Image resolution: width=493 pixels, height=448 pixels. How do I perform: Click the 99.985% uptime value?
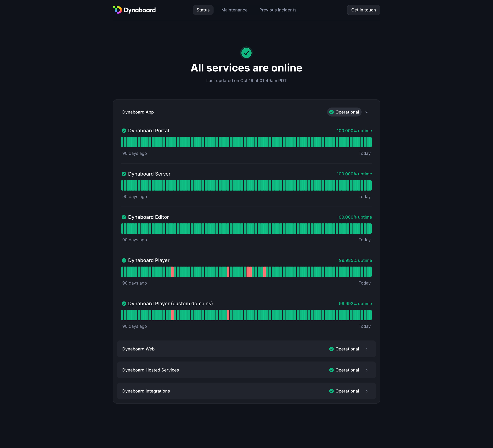[355, 260]
